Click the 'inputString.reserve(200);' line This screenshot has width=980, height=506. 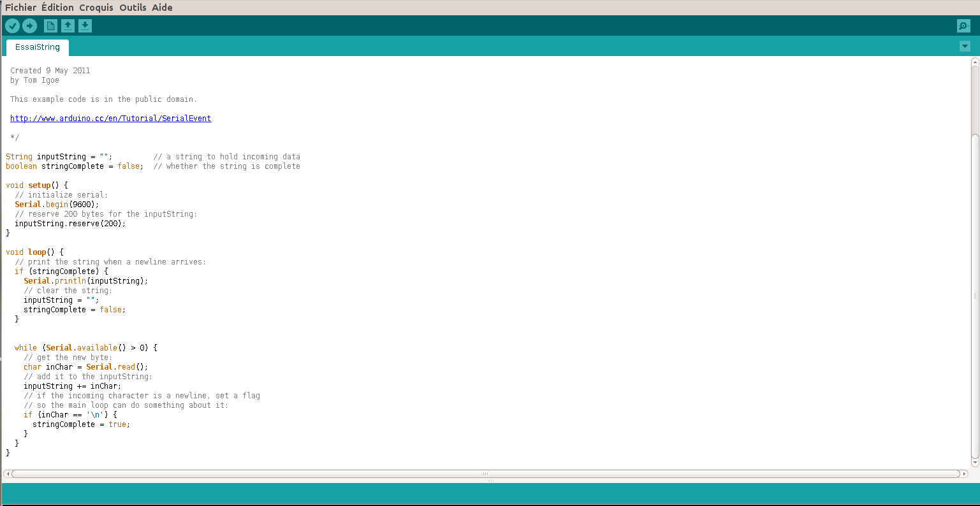[70, 224]
